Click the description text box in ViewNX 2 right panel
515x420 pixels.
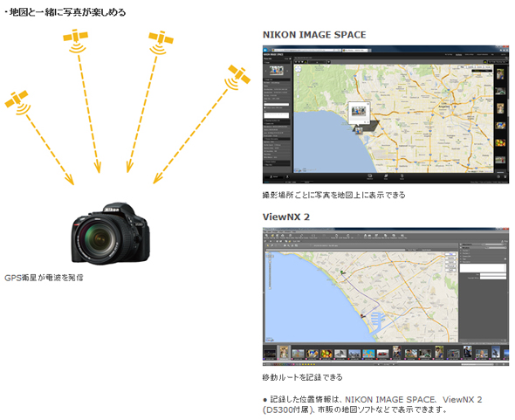483,268
